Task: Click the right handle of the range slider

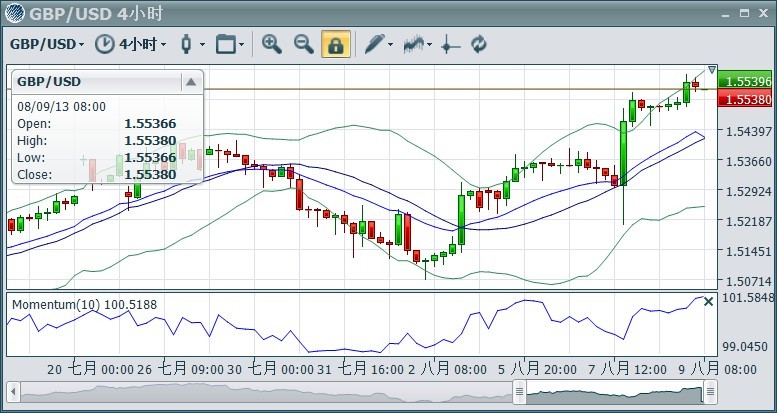Action: 710,393
